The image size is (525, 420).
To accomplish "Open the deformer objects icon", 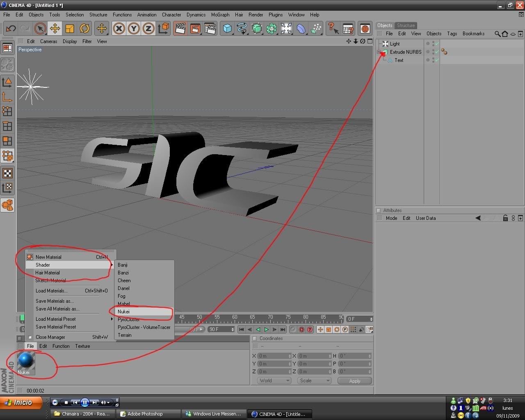I will 301,28.
